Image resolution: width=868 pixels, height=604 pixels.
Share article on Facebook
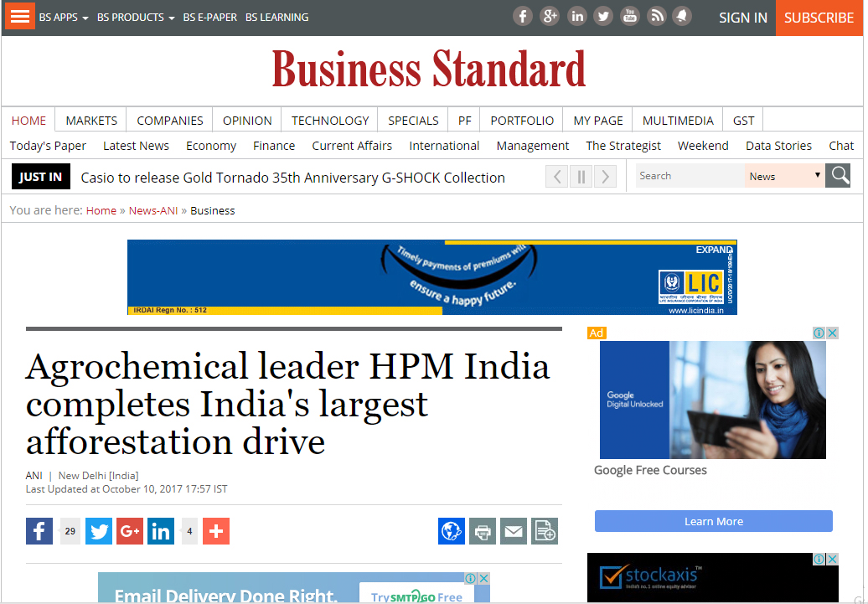click(39, 531)
